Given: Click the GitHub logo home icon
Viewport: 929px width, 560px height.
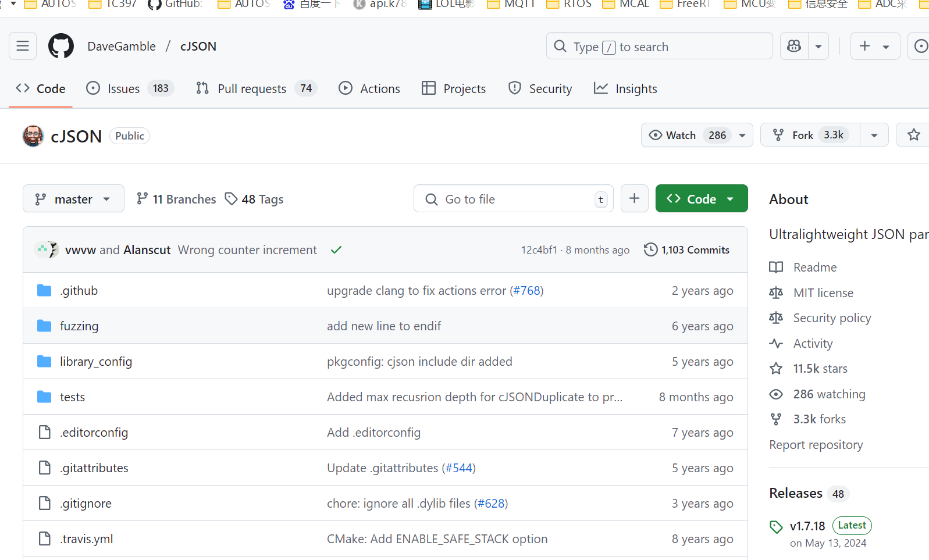Looking at the screenshot, I should (61, 46).
